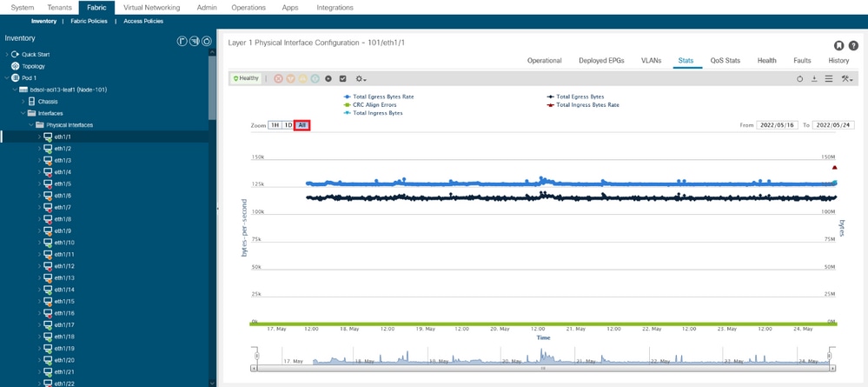The width and height of the screenshot is (868, 387).
Task: Open the Virtual Networking top menu
Action: (152, 7)
